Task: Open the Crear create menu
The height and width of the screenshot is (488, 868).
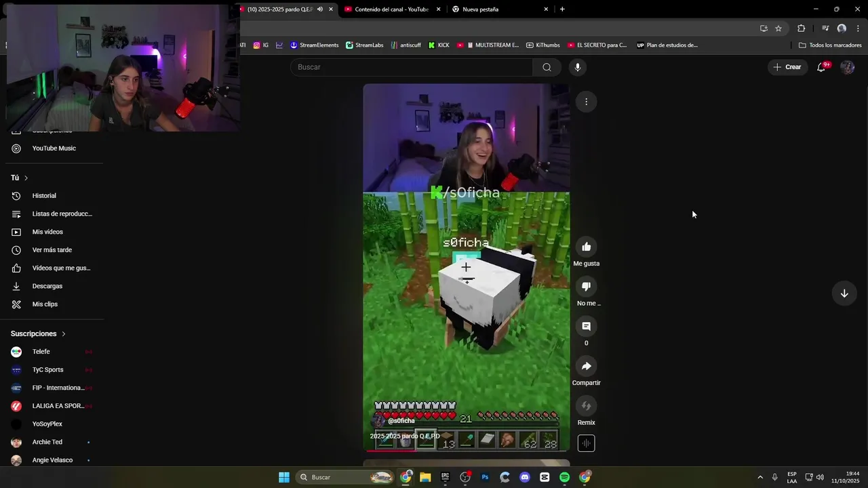Action: [787, 67]
